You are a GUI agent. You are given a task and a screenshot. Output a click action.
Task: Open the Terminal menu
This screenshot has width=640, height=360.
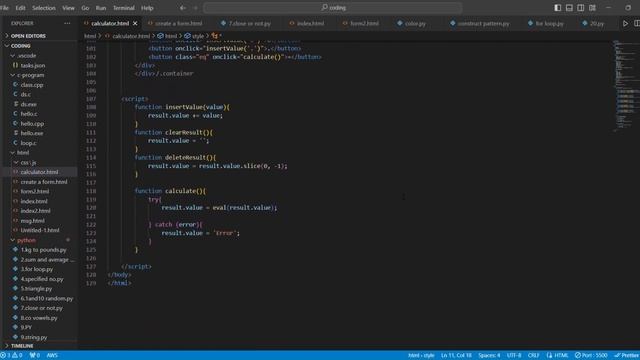124,8
